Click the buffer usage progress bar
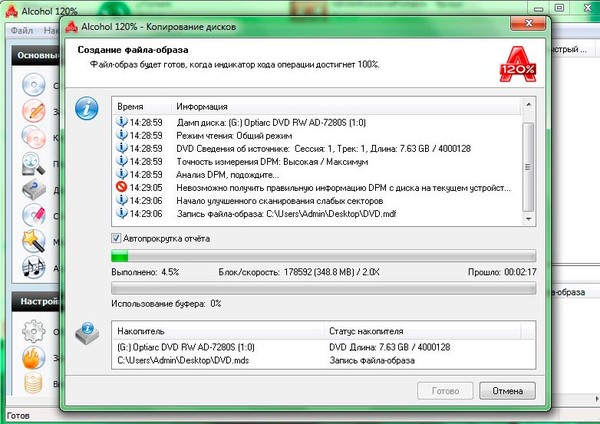Screen dimensions: 600x424 pyautogui.click(x=323, y=288)
